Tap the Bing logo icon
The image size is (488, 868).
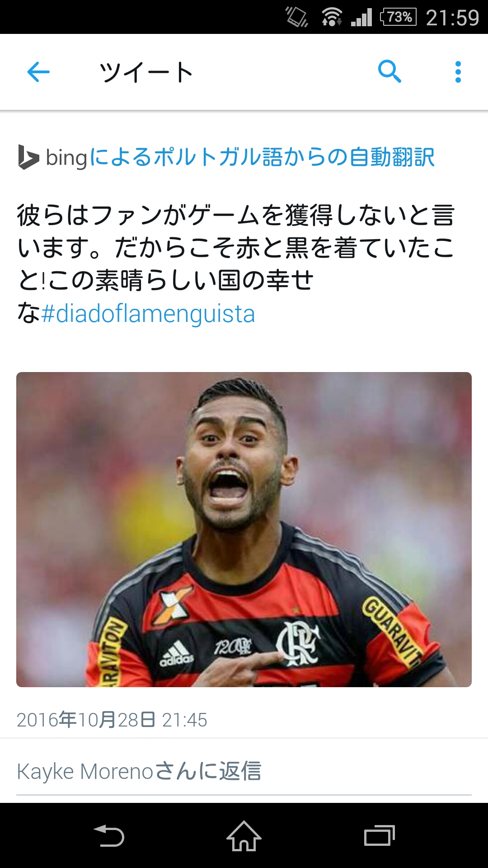28,157
